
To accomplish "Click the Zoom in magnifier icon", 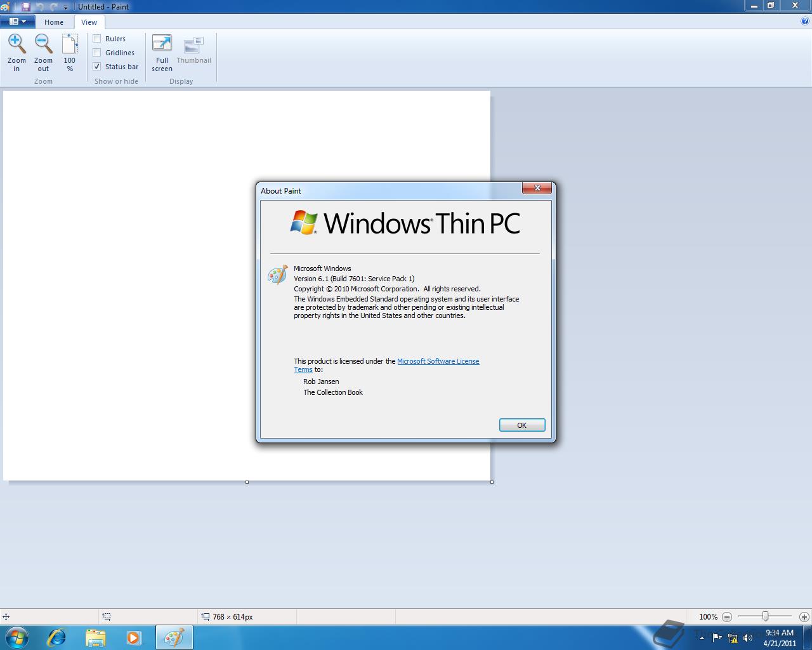I will (16, 44).
